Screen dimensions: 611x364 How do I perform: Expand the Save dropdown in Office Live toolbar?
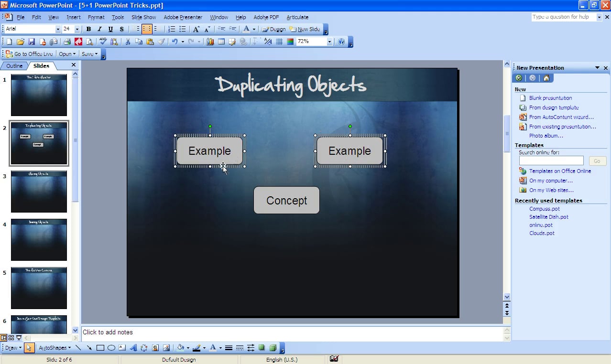click(96, 54)
